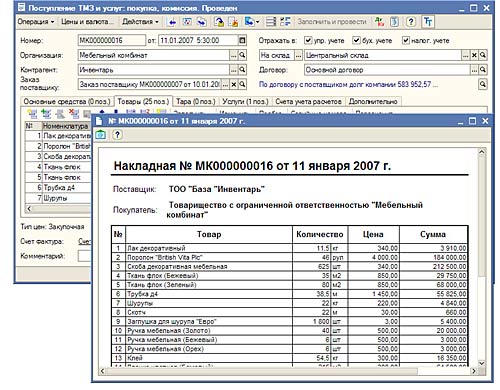This screenshot has height=390, width=500.
Task: Click the Номенклатура column header
Action: [66, 126]
